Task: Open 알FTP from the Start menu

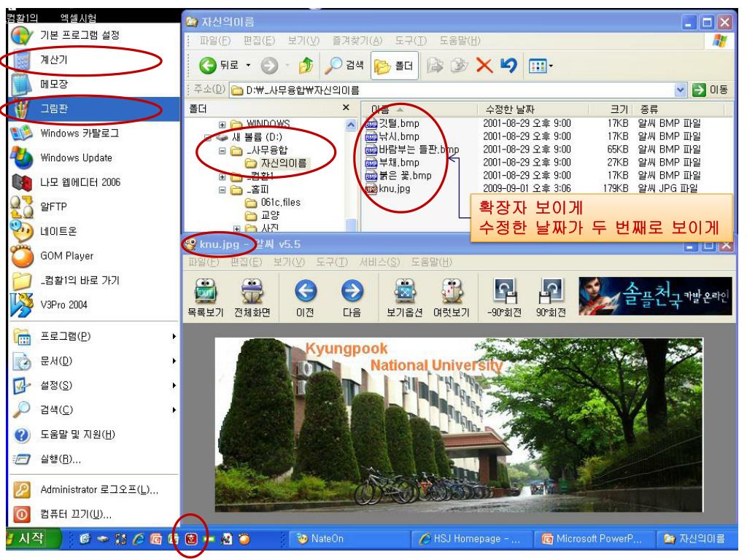Action: coord(93,206)
